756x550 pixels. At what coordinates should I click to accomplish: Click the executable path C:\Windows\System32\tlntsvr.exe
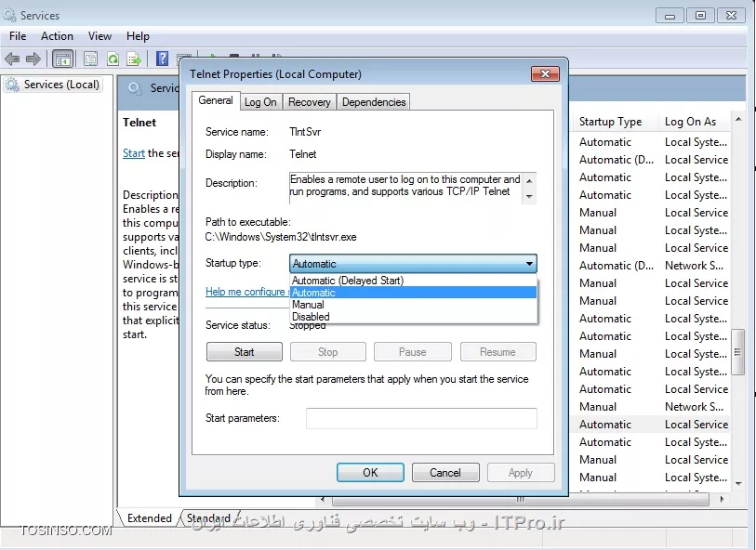pyautogui.click(x=281, y=237)
